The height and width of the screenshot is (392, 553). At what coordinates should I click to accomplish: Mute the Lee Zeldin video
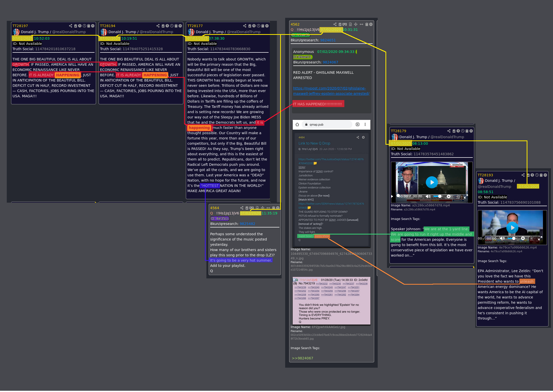(502, 238)
